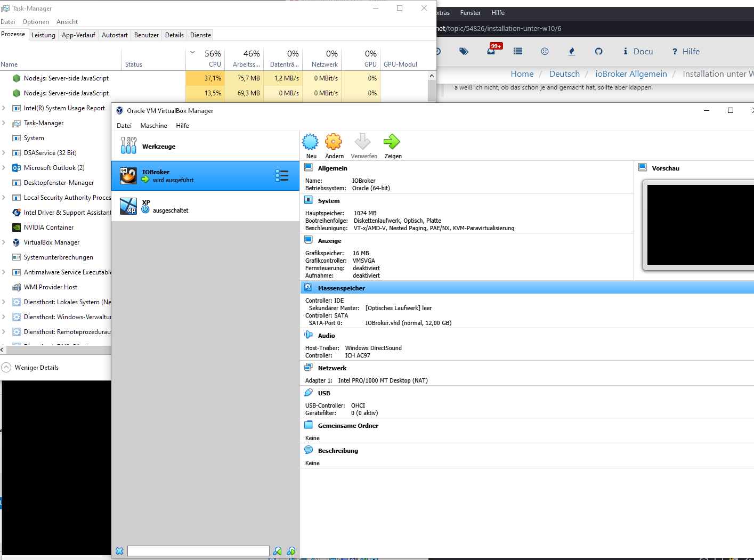Image resolution: width=754 pixels, height=560 pixels.
Task: Click the search previous match icon
Action: tap(277, 551)
